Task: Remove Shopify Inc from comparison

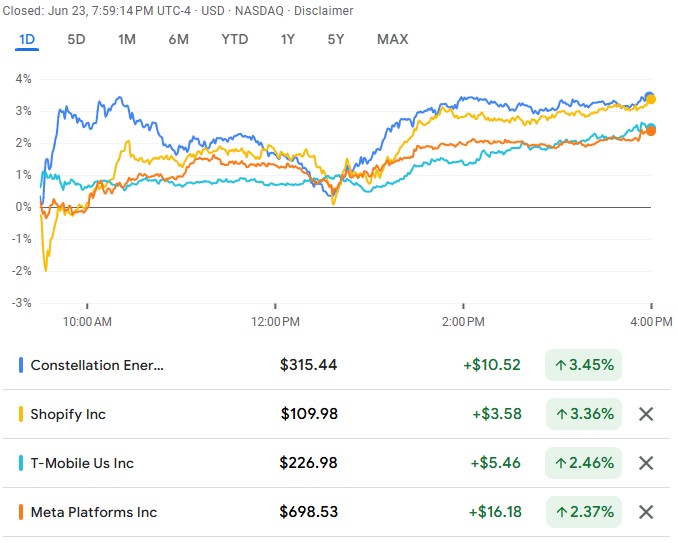Action: (646, 414)
